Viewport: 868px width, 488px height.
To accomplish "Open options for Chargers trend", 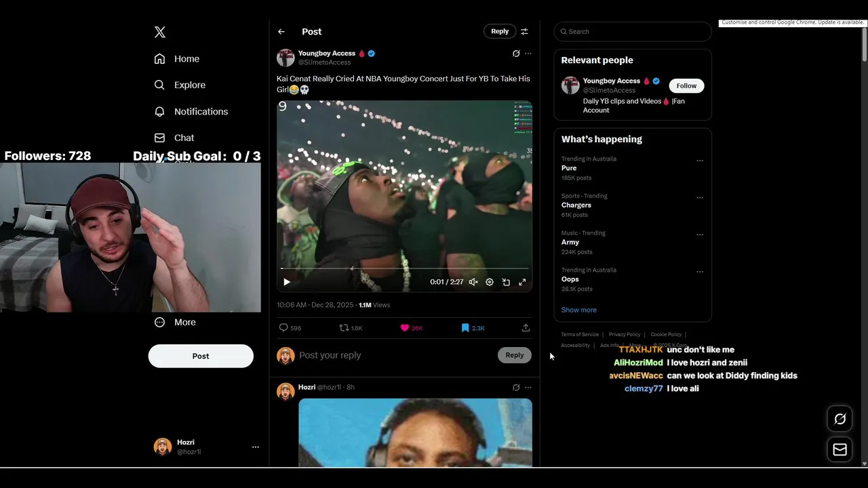I will coord(700,198).
